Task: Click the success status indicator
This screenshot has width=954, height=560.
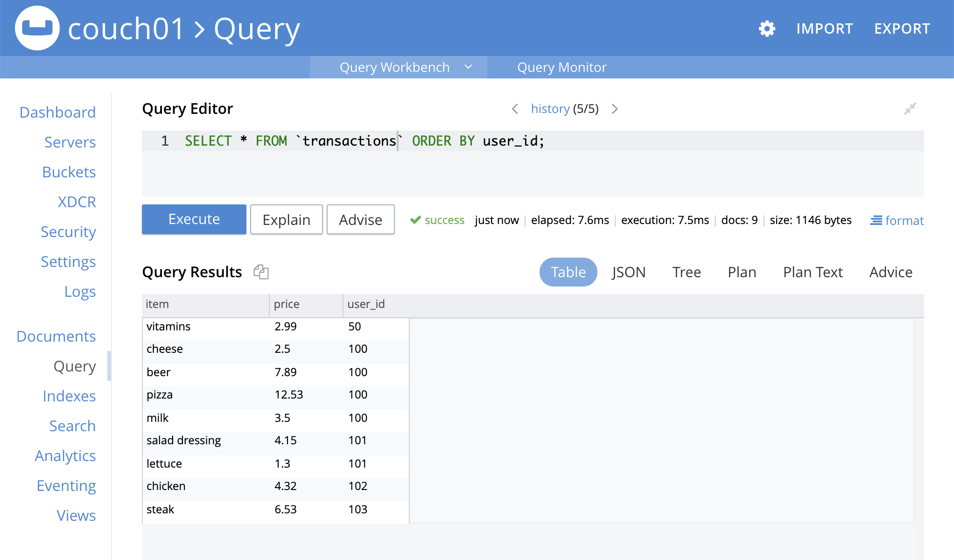Action: tap(437, 220)
